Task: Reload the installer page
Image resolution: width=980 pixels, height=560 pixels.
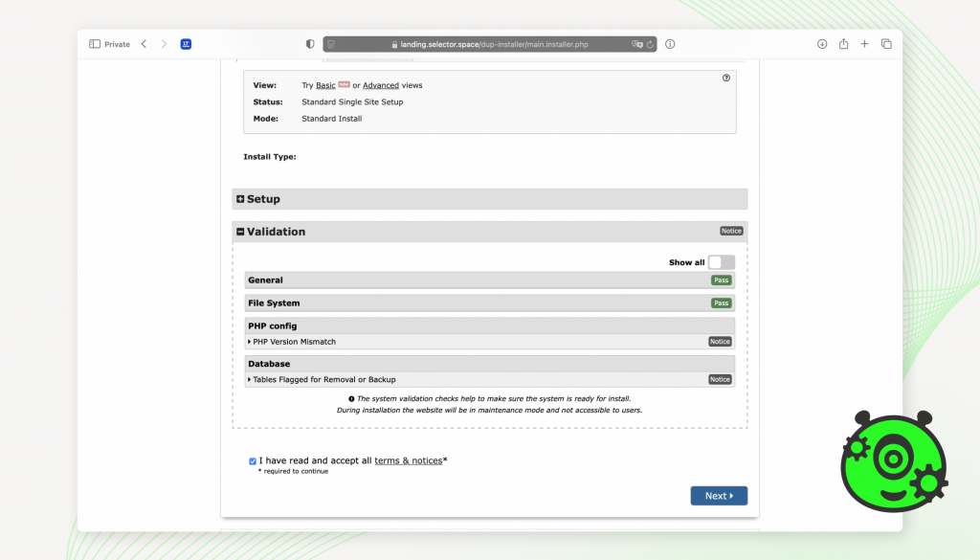Action: coord(650,44)
